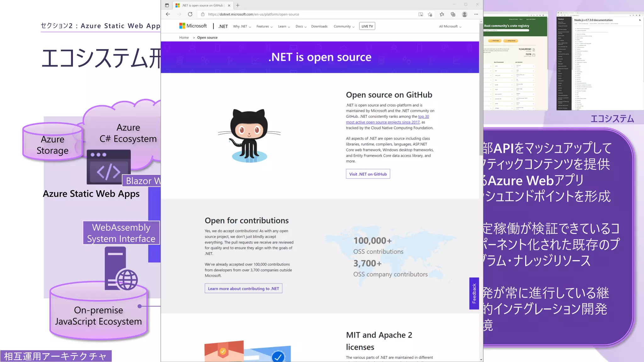Open the Community dropdown menu
This screenshot has width=644, height=362.
pyautogui.click(x=344, y=26)
